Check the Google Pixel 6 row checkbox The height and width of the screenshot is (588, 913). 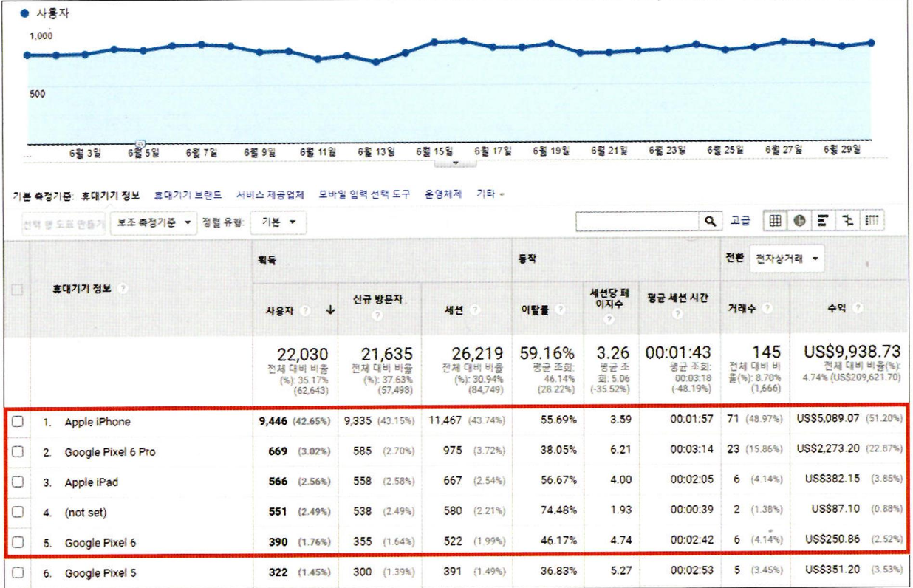pos(18,542)
